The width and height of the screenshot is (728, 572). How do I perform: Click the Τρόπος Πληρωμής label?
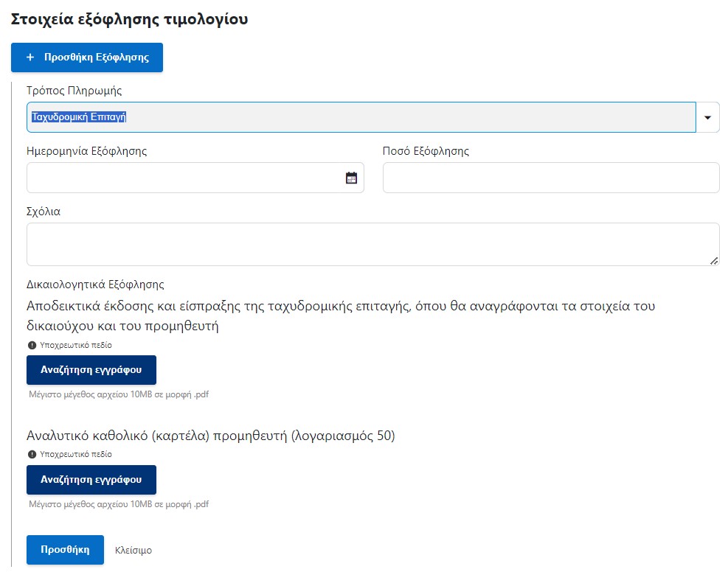(x=74, y=91)
